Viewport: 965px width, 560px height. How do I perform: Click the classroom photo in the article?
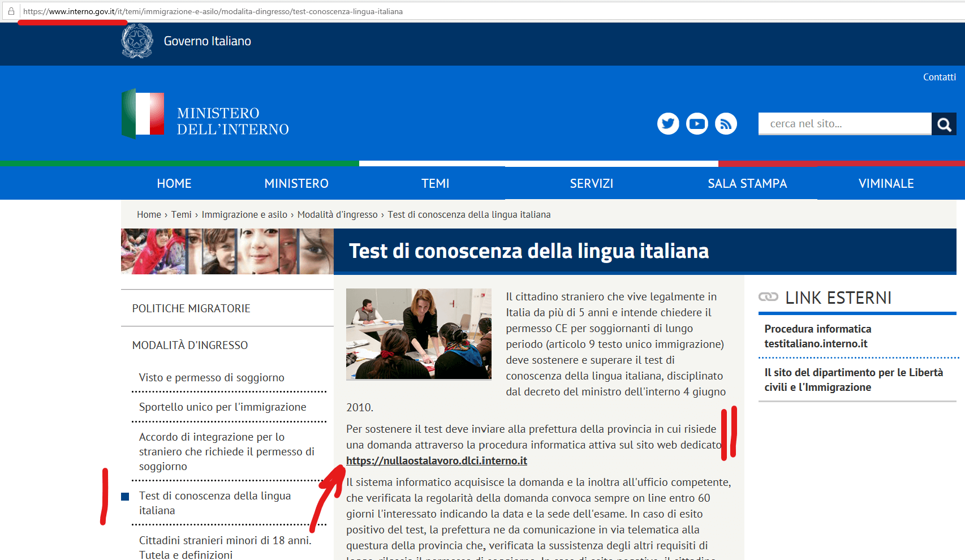pyautogui.click(x=419, y=334)
